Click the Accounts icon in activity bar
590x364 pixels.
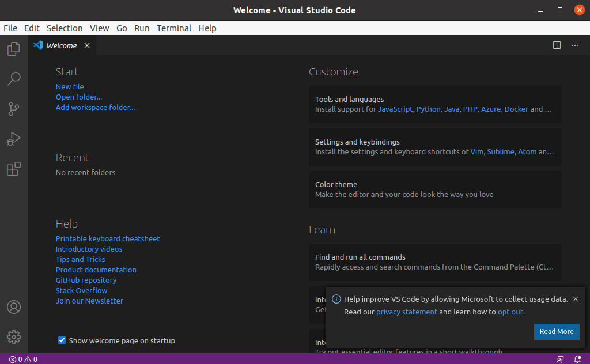[13, 307]
